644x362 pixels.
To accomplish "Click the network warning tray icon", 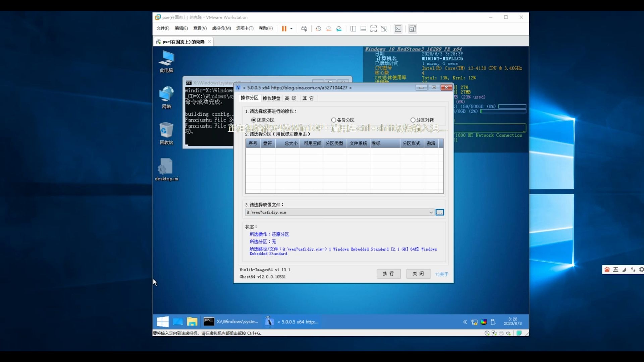I will pos(474,322).
